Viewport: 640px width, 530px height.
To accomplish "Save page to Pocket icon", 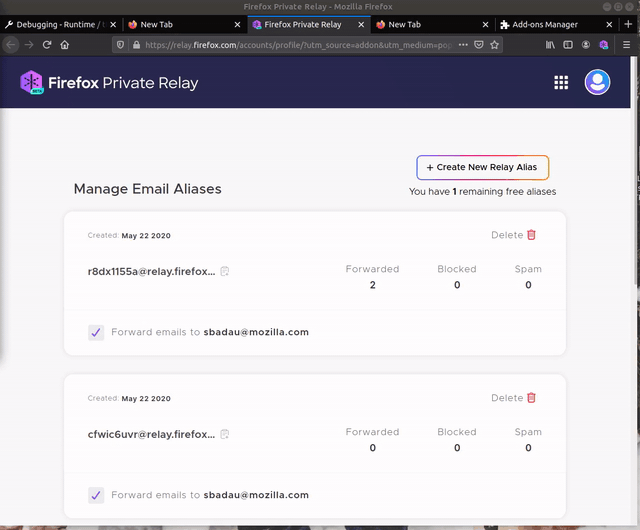I will pyautogui.click(x=479, y=45).
